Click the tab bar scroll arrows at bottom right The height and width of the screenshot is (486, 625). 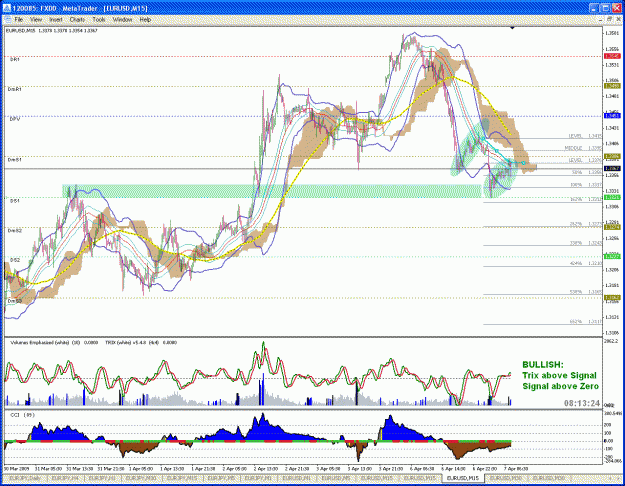tap(613, 478)
